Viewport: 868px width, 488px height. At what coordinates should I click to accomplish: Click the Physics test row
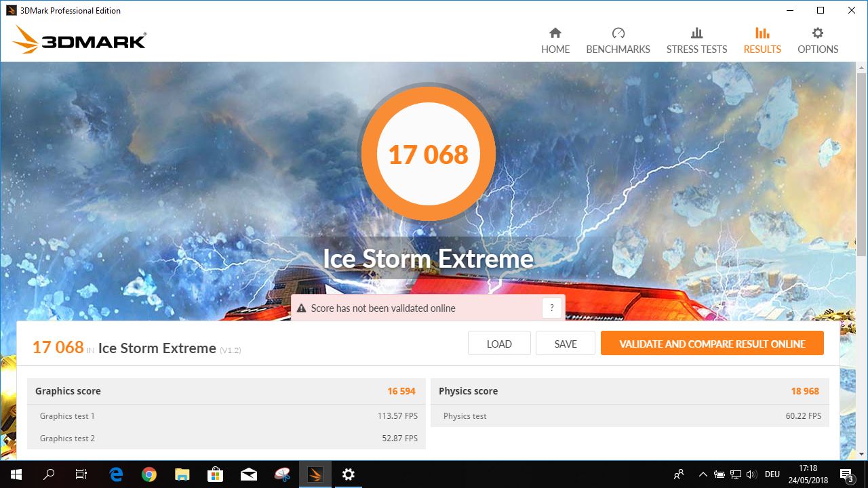pos(630,416)
